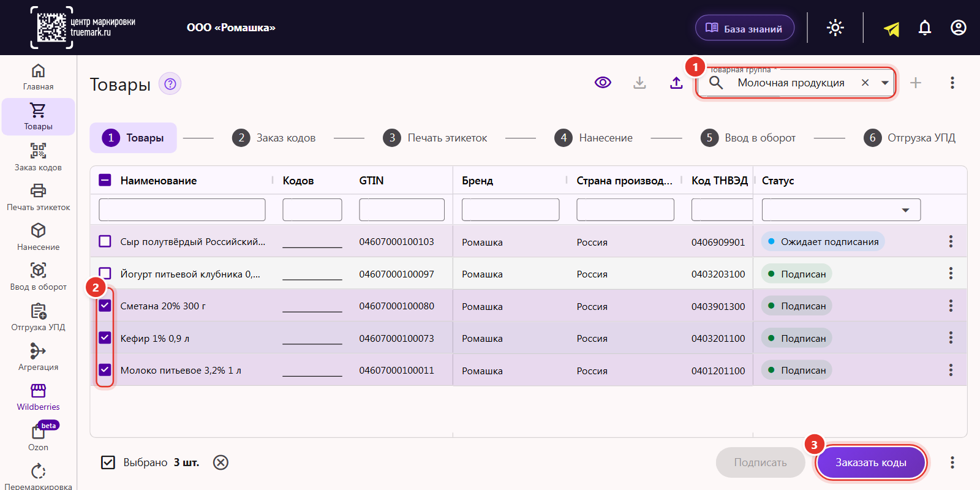
Task: Click the upload icon in the toolbar
Action: click(x=676, y=83)
